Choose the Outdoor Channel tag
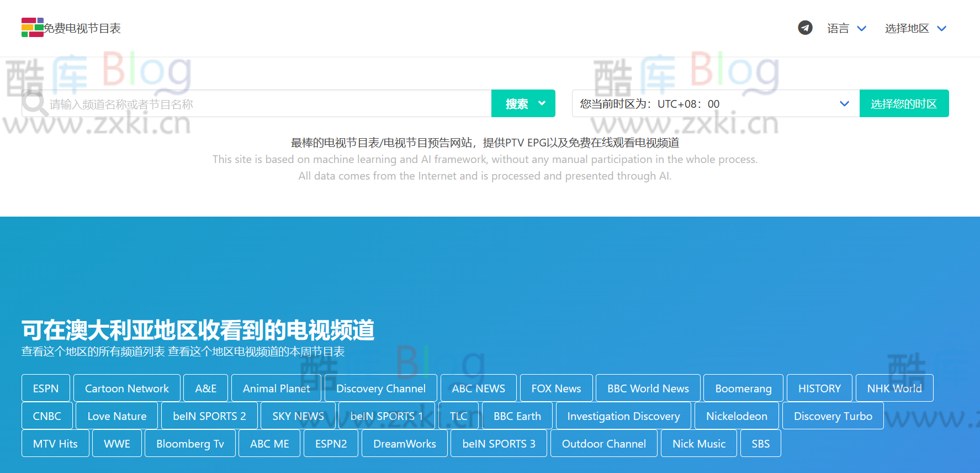 pos(604,443)
